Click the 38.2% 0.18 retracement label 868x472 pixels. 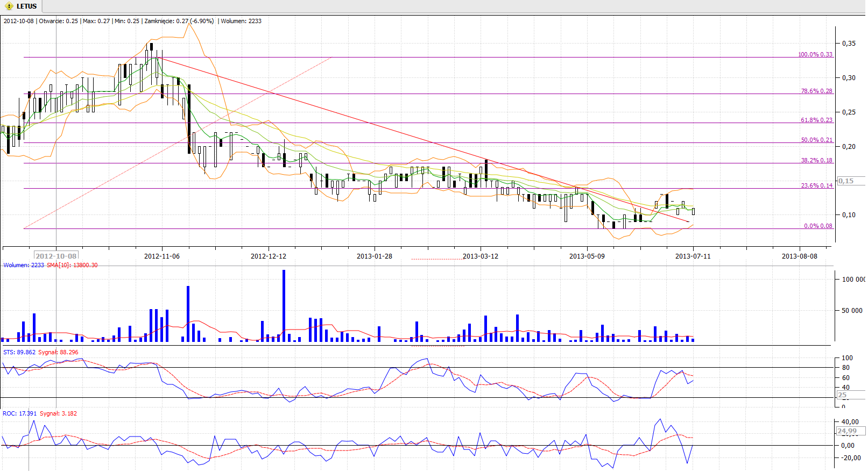click(x=816, y=160)
